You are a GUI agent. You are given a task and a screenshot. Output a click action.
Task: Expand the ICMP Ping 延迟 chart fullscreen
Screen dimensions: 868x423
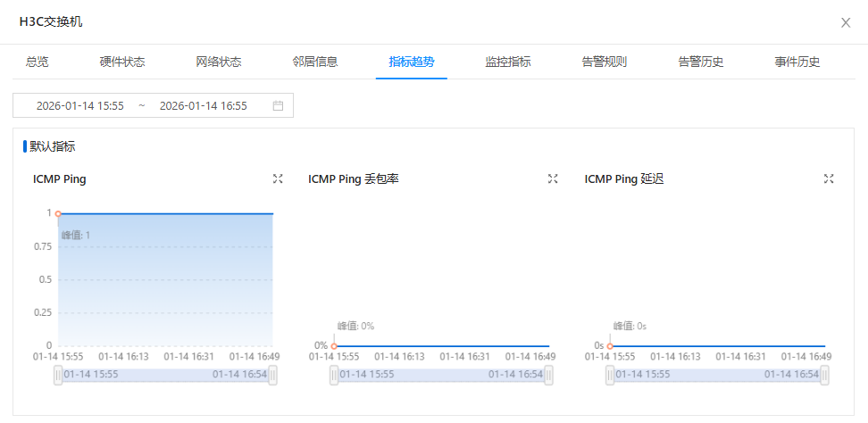pos(829,178)
